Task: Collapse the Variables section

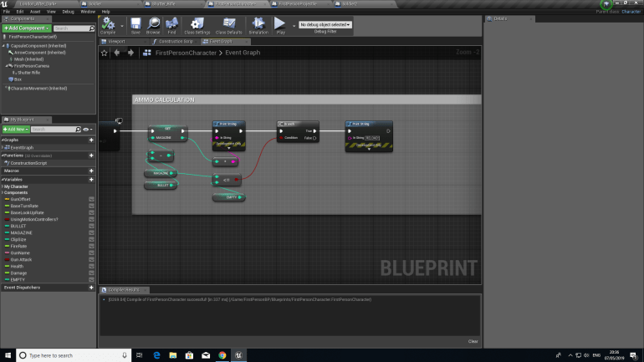Action: click(3, 180)
